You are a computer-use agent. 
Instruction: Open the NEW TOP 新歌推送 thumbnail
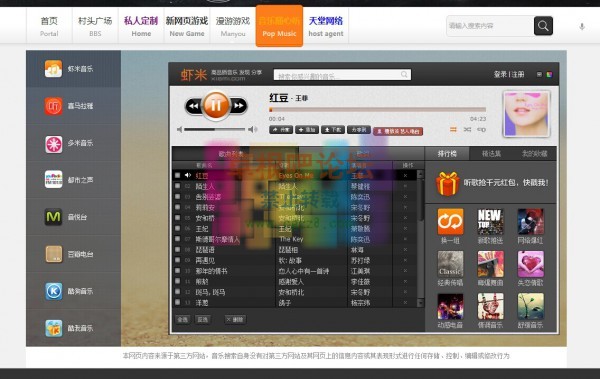pos(490,221)
